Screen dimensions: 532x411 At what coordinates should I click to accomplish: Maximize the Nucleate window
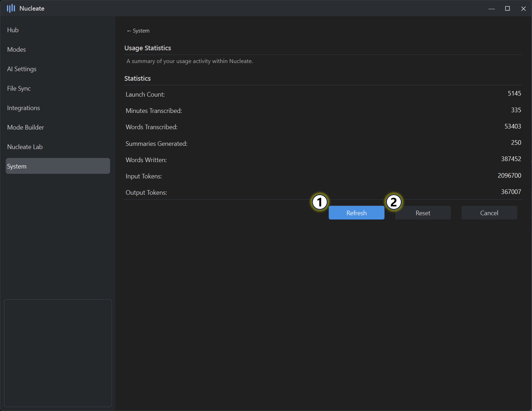pos(507,9)
